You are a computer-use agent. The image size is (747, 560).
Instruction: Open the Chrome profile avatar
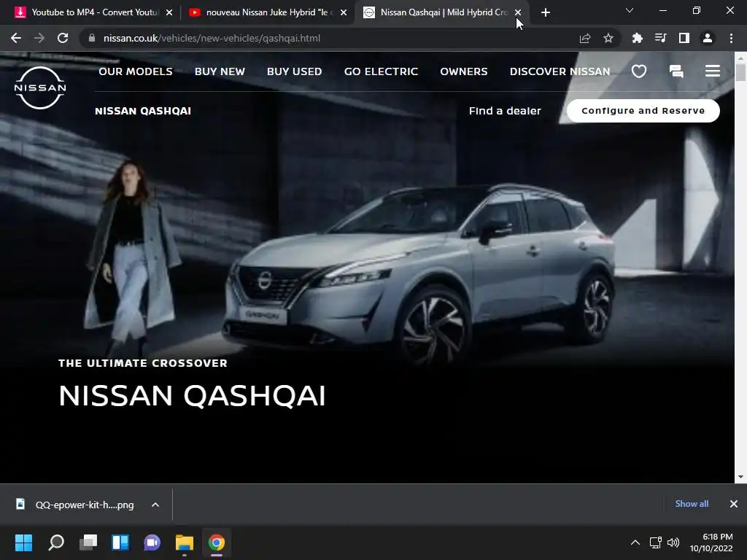tap(708, 38)
